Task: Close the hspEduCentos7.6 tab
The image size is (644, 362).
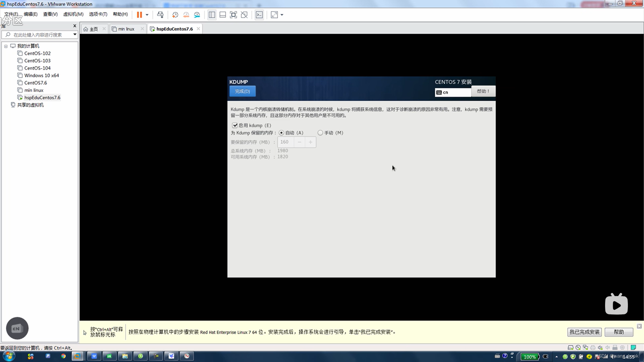Action: (x=198, y=29)
